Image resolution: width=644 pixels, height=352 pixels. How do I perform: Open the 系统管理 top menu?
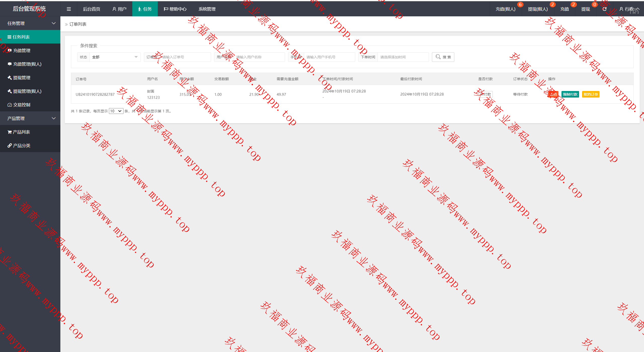[207, 9]
